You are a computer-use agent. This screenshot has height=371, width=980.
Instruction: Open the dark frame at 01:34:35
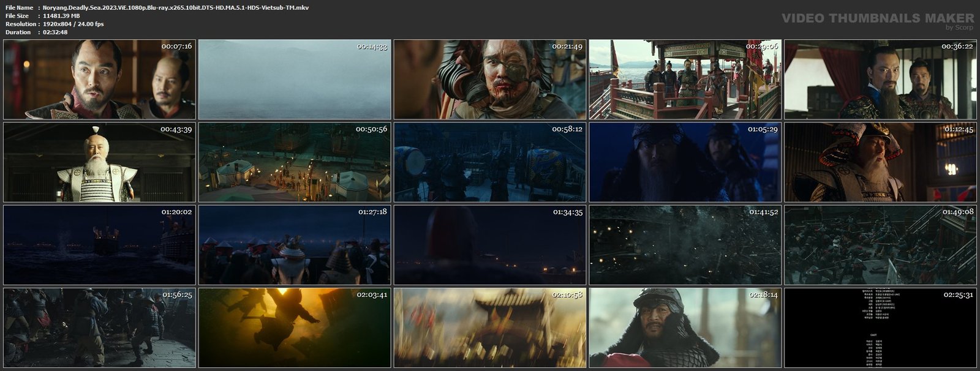[490, 245]
